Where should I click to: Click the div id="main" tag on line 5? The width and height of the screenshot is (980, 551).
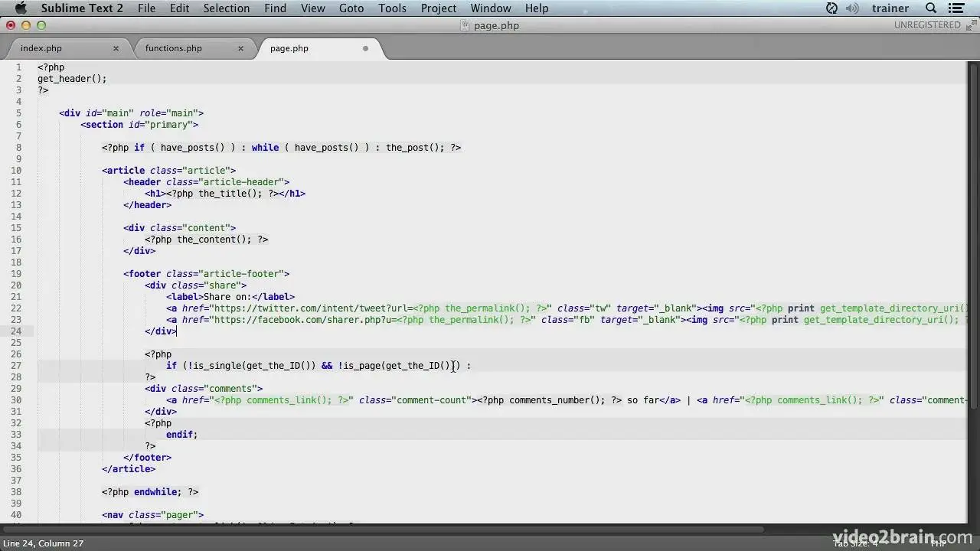(131, 113)
